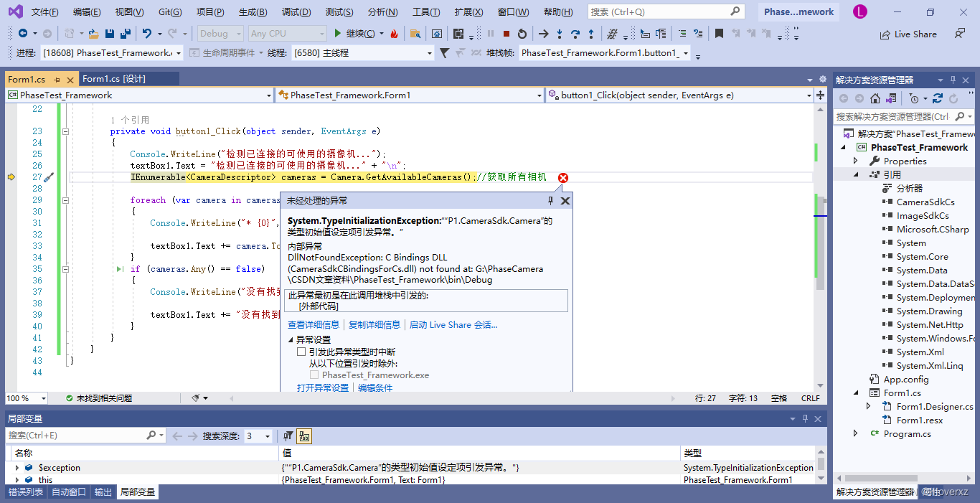Undo the last action via the toolbar
980x503 pixels.
tap(146, 34)
